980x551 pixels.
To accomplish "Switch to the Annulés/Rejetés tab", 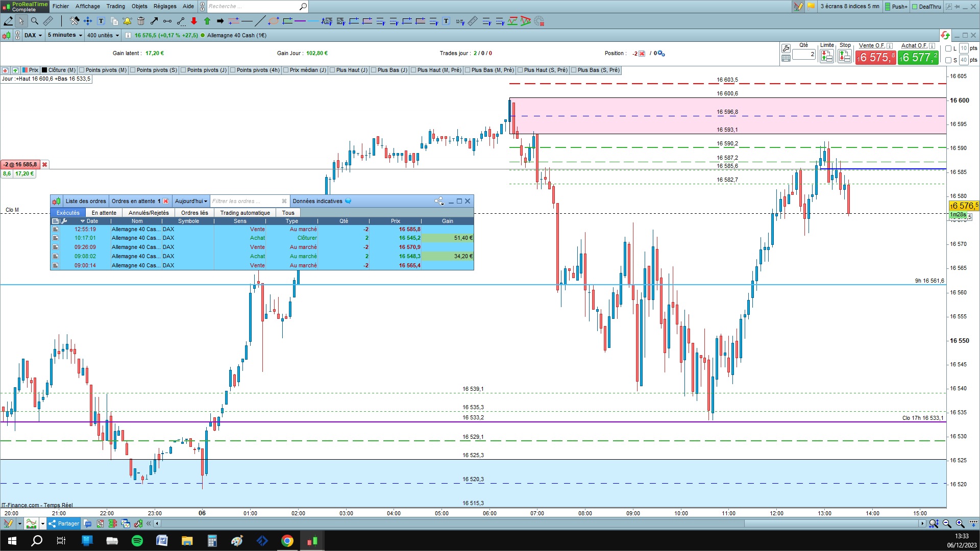I will (149, 213).
